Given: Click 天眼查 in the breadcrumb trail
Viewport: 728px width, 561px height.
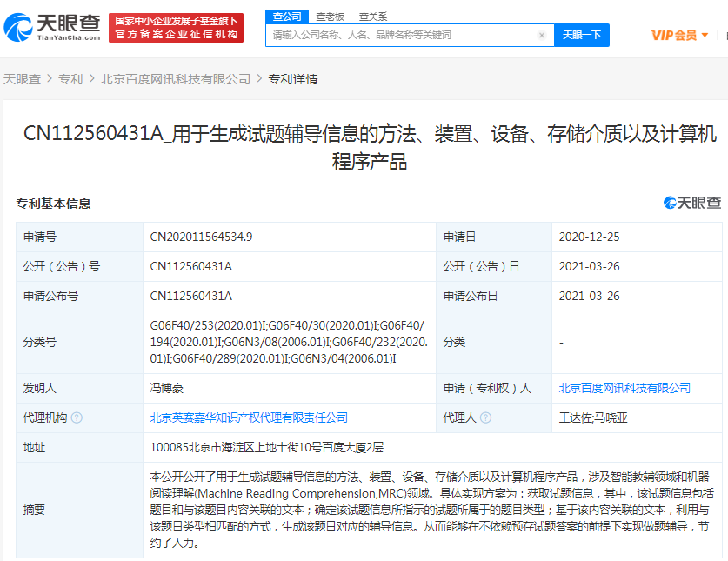Looking at the screenshot, I should (x=22, y=77).
